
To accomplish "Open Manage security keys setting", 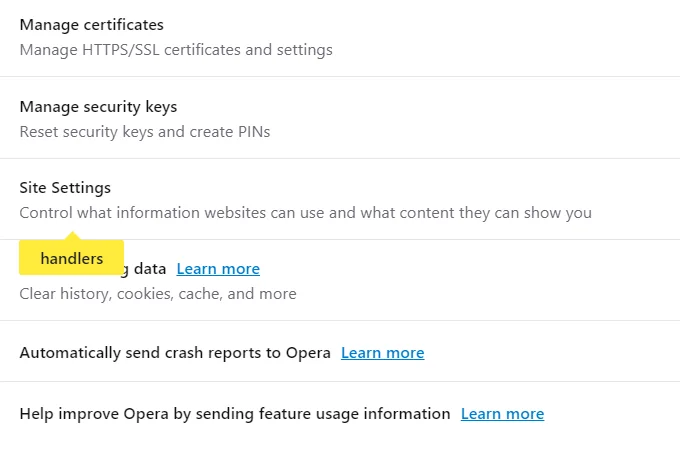I will tap(340, 118).
